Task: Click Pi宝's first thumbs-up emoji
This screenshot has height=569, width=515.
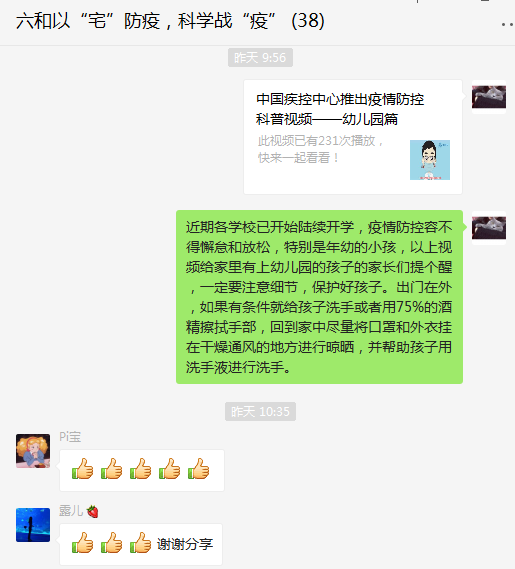Action: click(82, 469)
